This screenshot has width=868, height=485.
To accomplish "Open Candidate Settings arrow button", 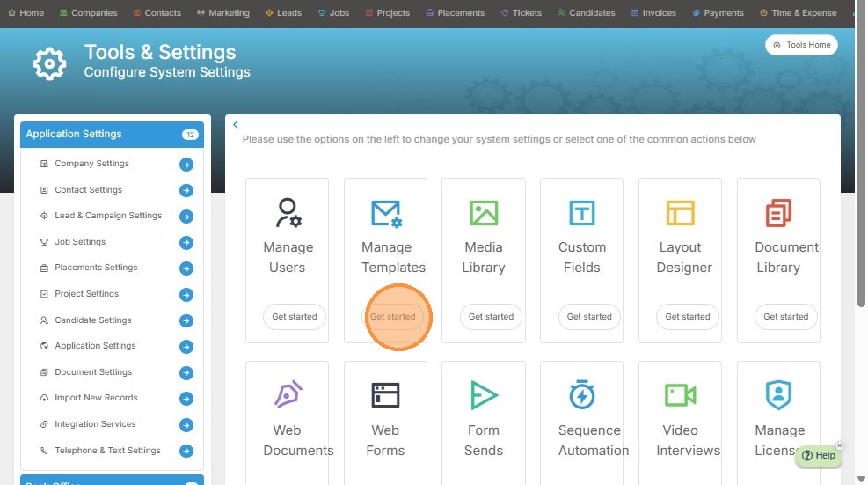I will click(x=186, y=320).
